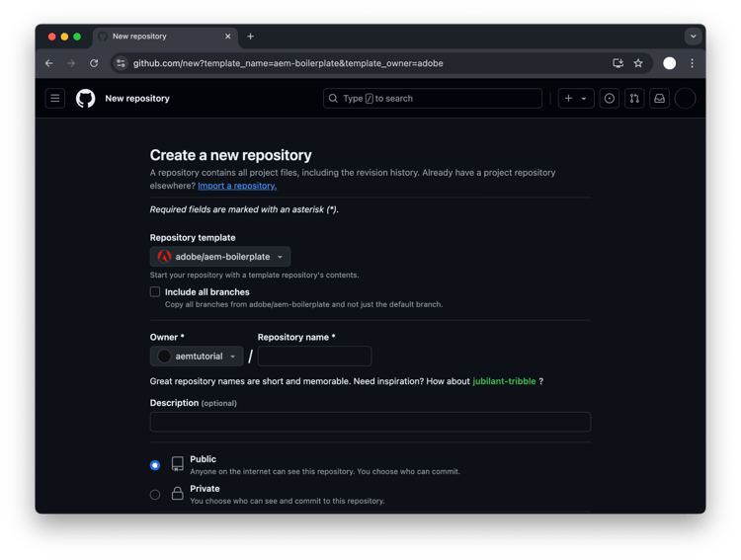
Task: Use suggested name jubilant-tribble
Action: coord(504,381)
